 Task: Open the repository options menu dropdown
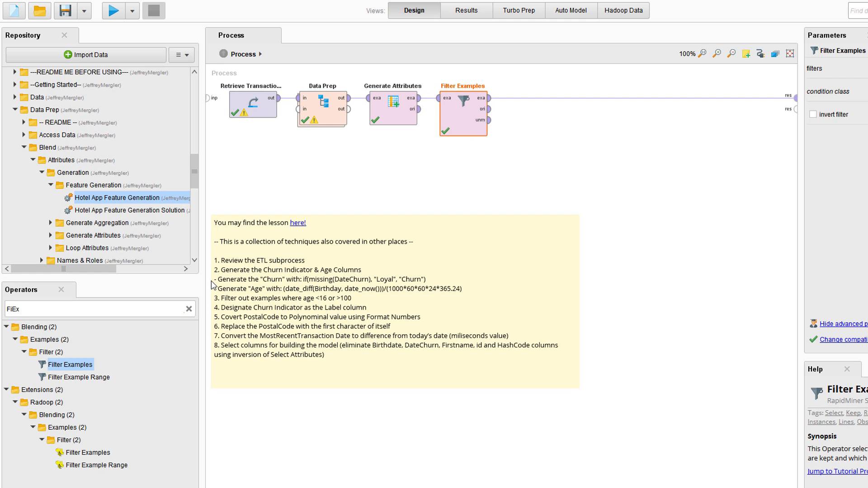[x=182, y=55]
